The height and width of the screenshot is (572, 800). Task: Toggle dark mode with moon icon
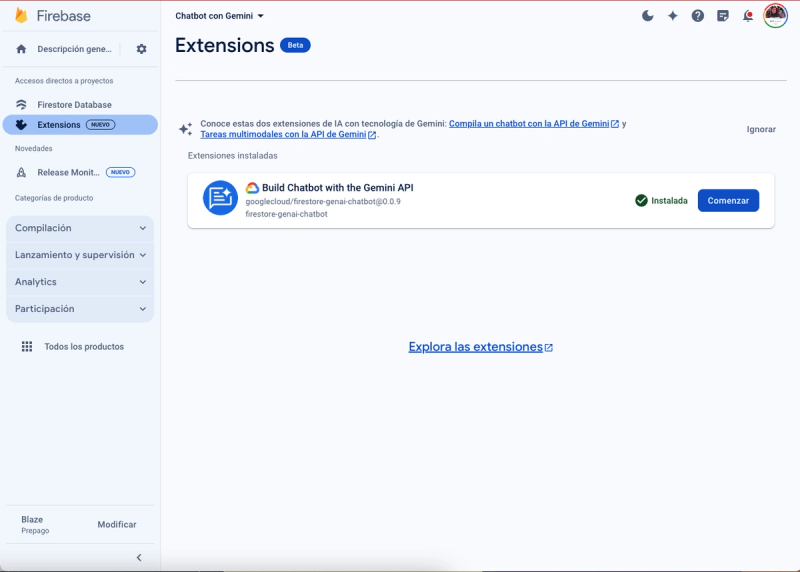click(647, 16)
